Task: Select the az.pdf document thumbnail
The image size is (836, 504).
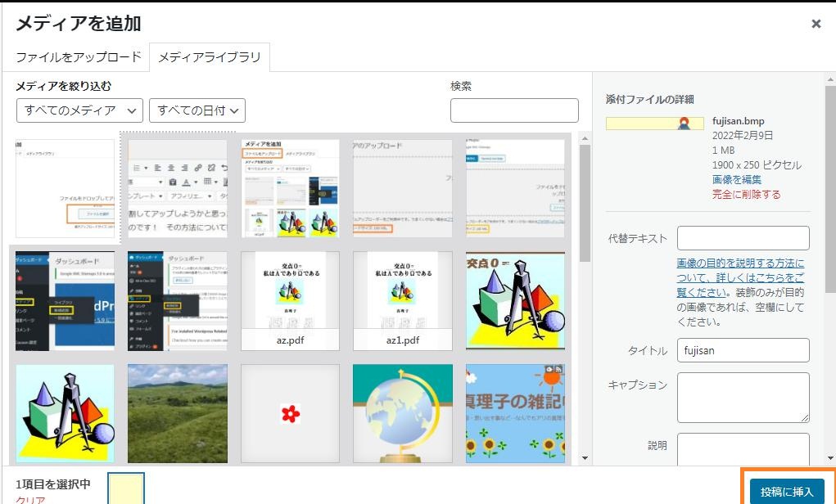Action: [290, 300]
